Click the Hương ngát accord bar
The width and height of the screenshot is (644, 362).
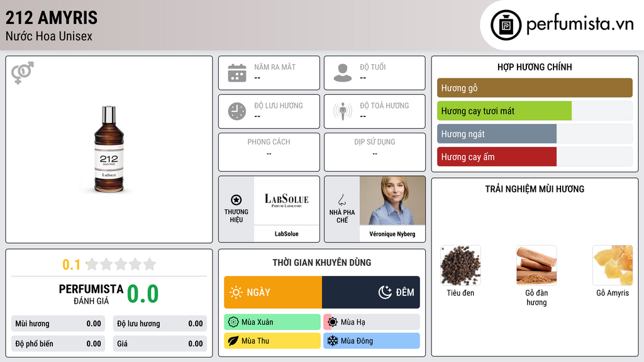(535, 134)
